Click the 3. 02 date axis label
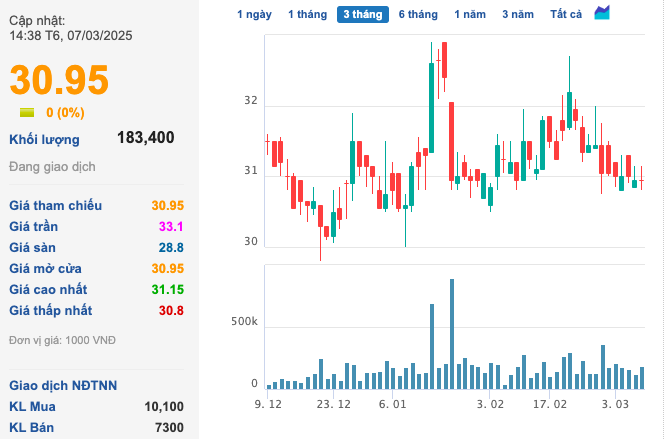 pyautogui.click(x=490, y=404)
